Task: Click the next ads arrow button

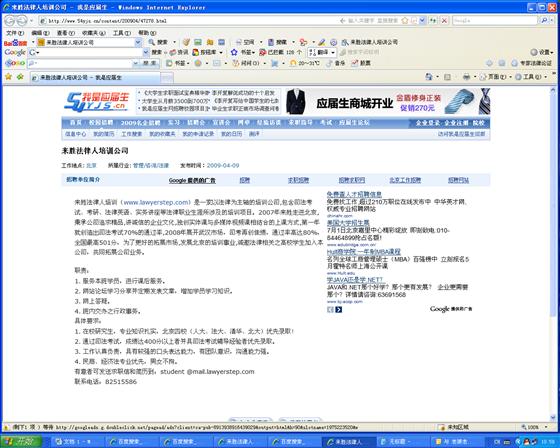Action: click(x=339, y=310)
